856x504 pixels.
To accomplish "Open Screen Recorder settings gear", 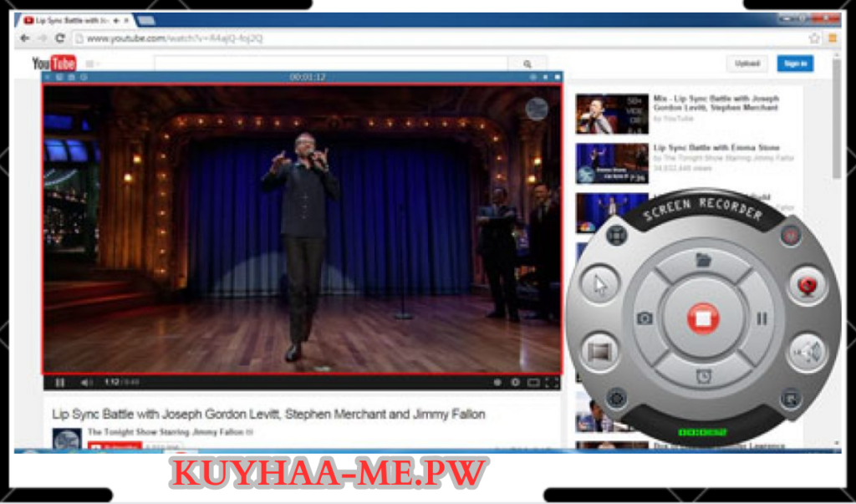I will pyautogui.click(x=617, y=398).
